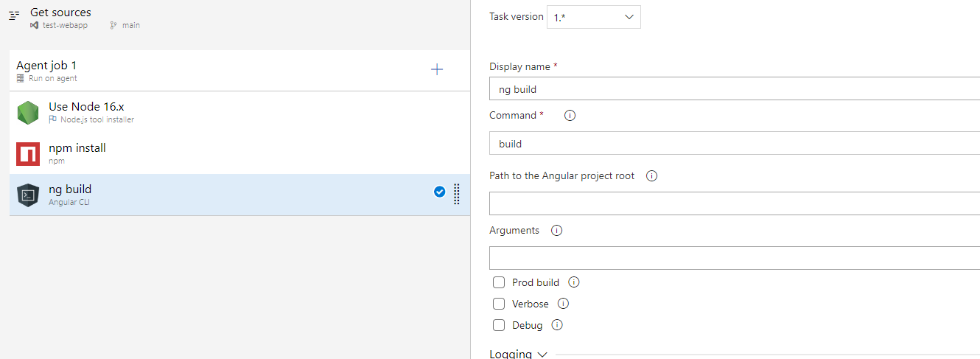
Task: Select the npm install task
Action: coord(239,153)
